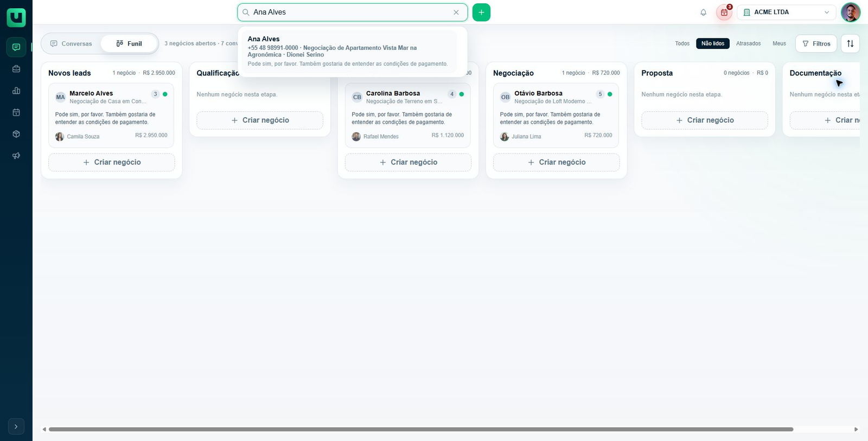Open the user profile avatar menu
The height and width of the screenshot is (441, 868).
(851, 12)
